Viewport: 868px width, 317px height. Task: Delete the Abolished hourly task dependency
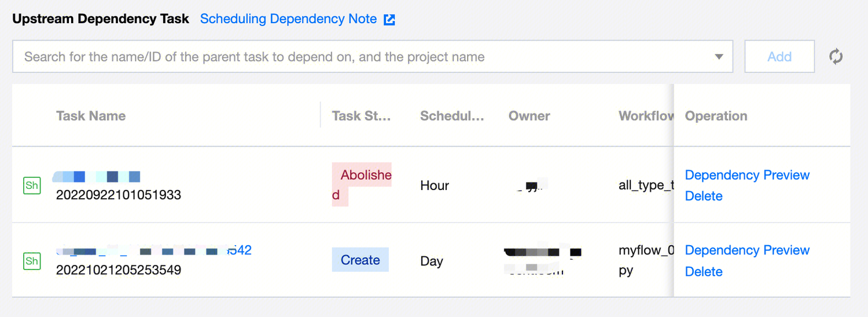(703, 196)
